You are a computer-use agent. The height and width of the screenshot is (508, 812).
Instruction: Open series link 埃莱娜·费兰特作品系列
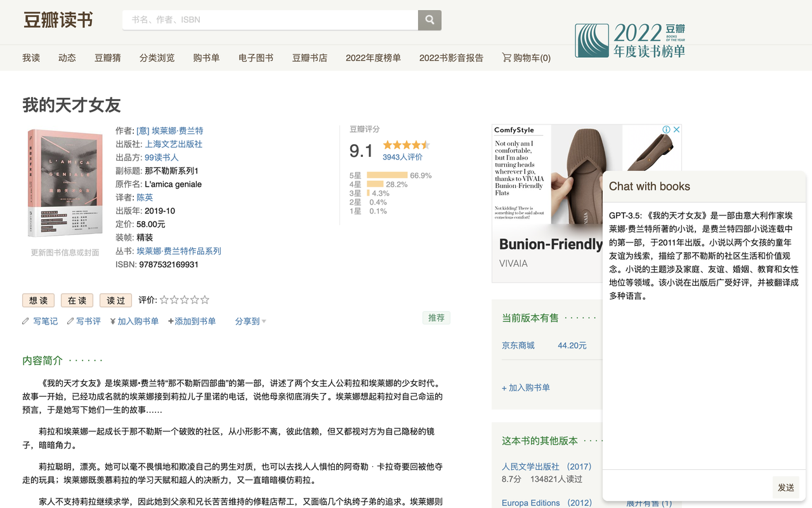pos(179,251)
